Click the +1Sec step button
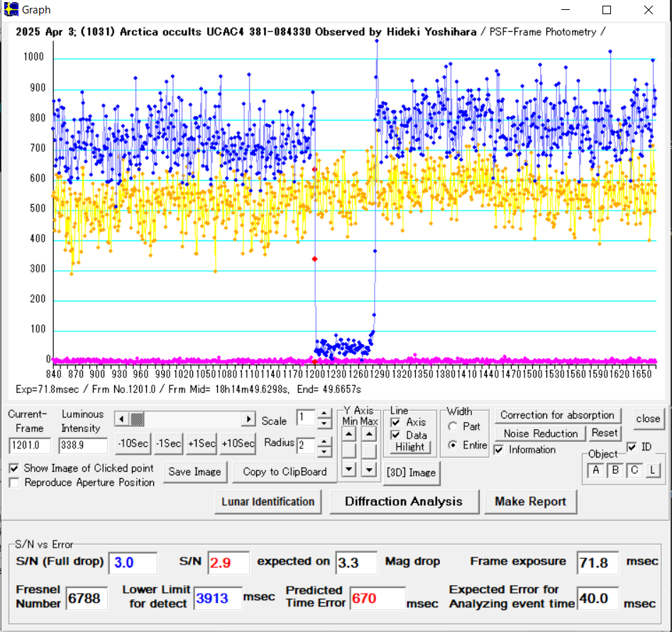The image size is (672, 632). tap(202, 443)
